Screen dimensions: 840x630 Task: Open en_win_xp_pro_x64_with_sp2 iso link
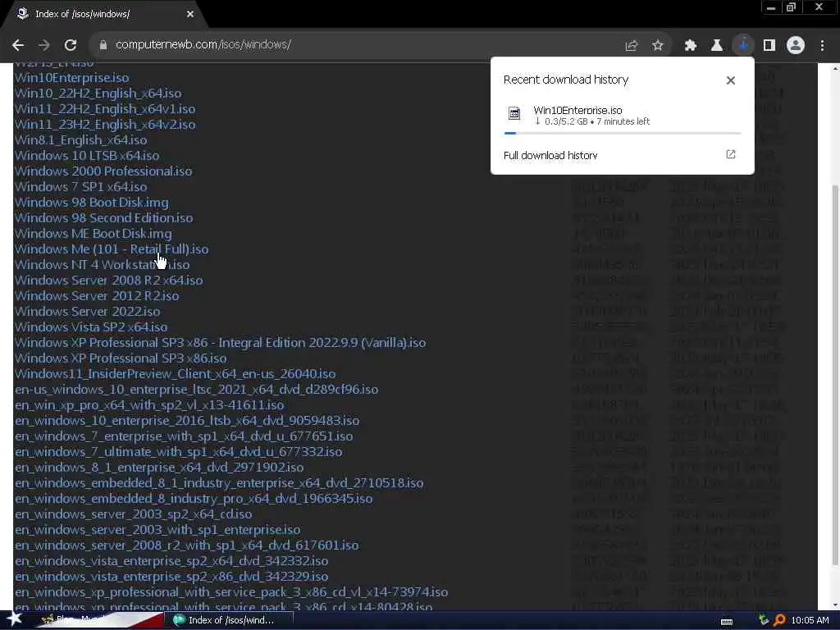149,404
